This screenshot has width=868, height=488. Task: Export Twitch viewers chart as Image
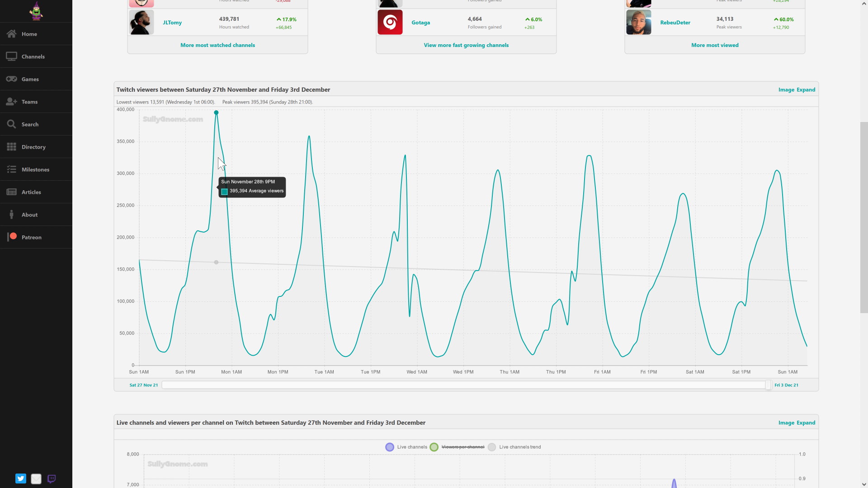pos(786,89)
